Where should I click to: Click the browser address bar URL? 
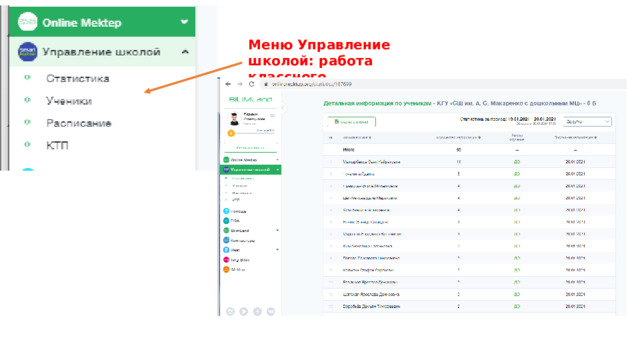[x=312, y=84]
